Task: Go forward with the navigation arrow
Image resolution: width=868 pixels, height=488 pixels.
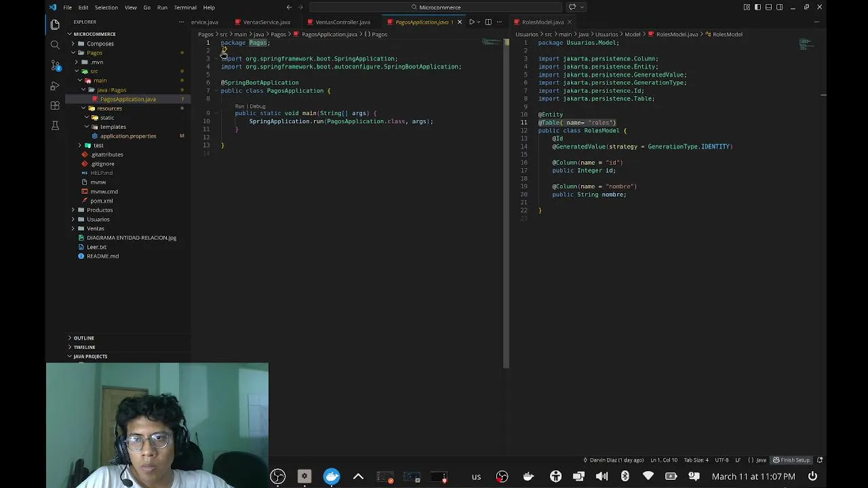Action: click(x=300, y=7)
